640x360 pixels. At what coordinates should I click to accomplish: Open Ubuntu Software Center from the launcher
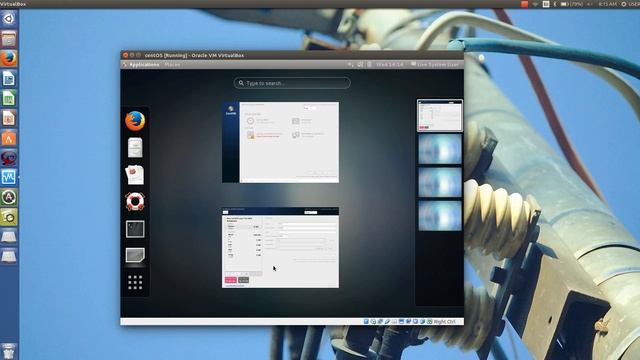tap(9, 138)
